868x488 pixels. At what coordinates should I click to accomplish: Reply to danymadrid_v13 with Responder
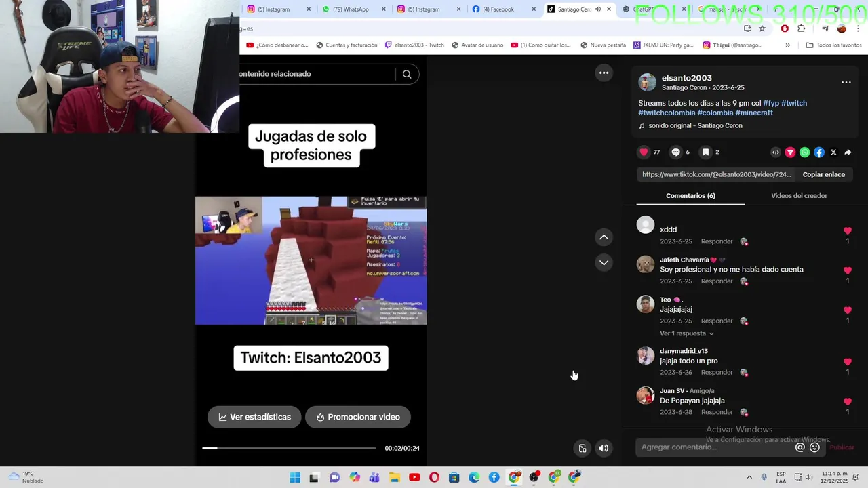click(x=717, y=372)
